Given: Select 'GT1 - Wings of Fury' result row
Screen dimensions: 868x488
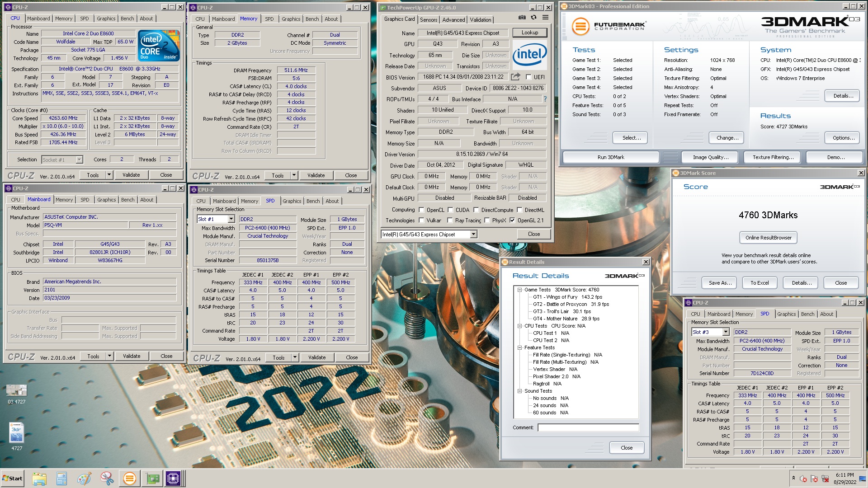Looking at the screenshot, I should click(x=567, y=297).
